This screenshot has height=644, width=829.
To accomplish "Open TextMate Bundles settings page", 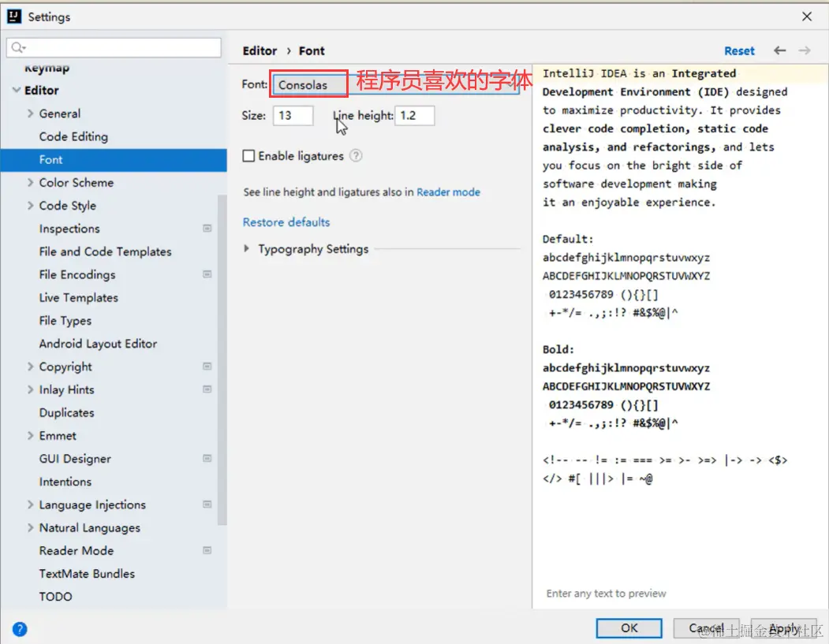I will pos(87,573).
